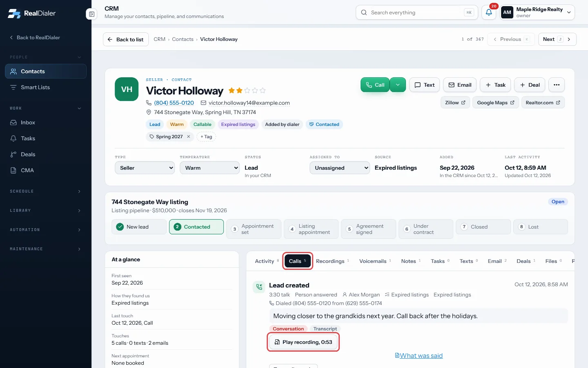Open the call options dropdown arrow

[x=398, y=85]
